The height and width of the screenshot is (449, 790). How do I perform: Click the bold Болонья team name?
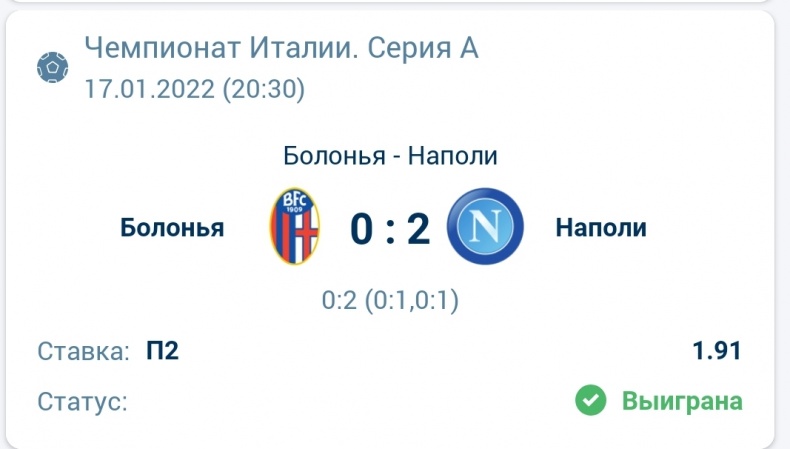click(172, 228)
